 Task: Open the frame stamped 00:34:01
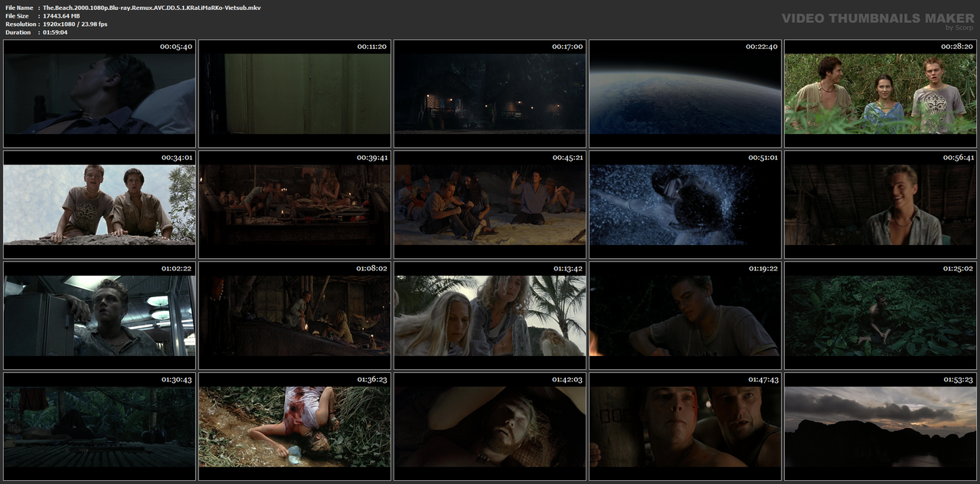coord(100,204)
